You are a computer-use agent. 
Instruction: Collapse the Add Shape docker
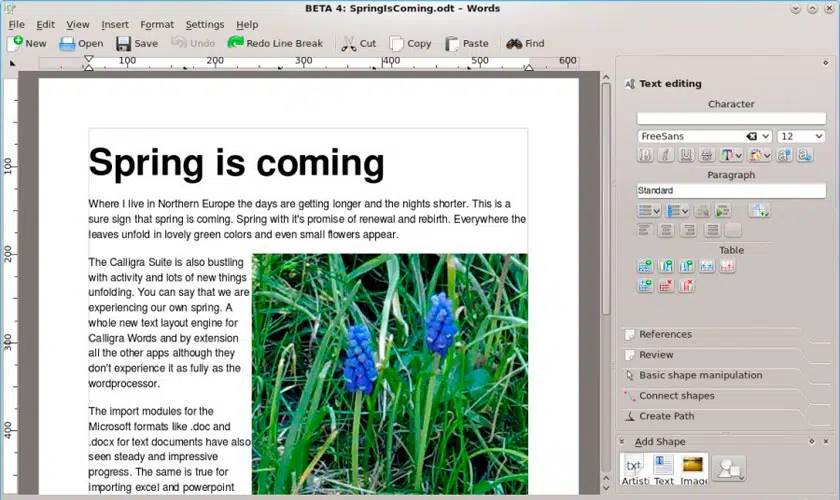tap(621, 442)
